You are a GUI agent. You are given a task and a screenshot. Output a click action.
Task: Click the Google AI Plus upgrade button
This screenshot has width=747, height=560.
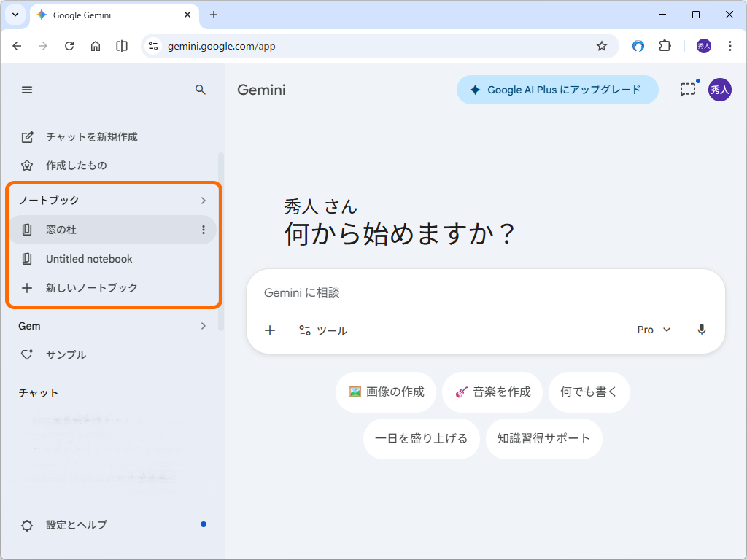(x=557, y=89)
